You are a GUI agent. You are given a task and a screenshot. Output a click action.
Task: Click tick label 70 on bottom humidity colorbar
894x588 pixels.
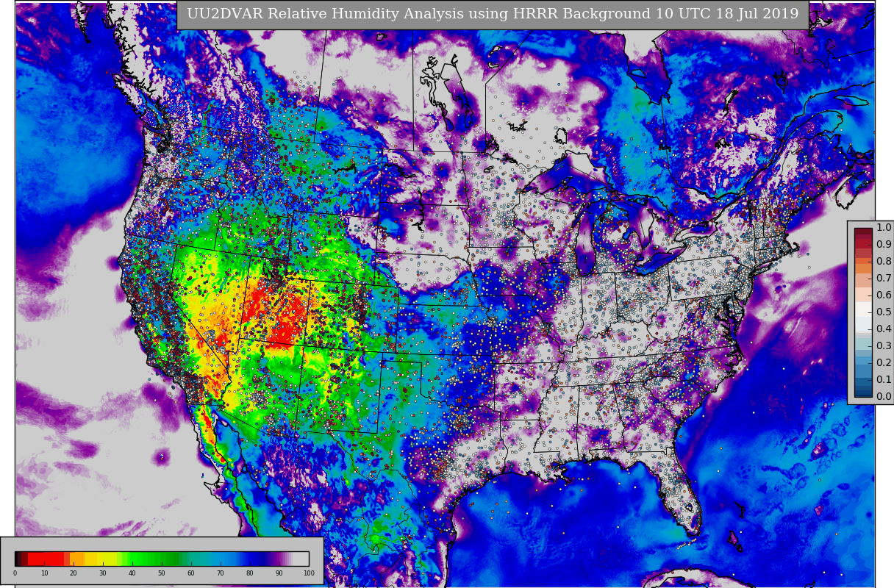220,573
